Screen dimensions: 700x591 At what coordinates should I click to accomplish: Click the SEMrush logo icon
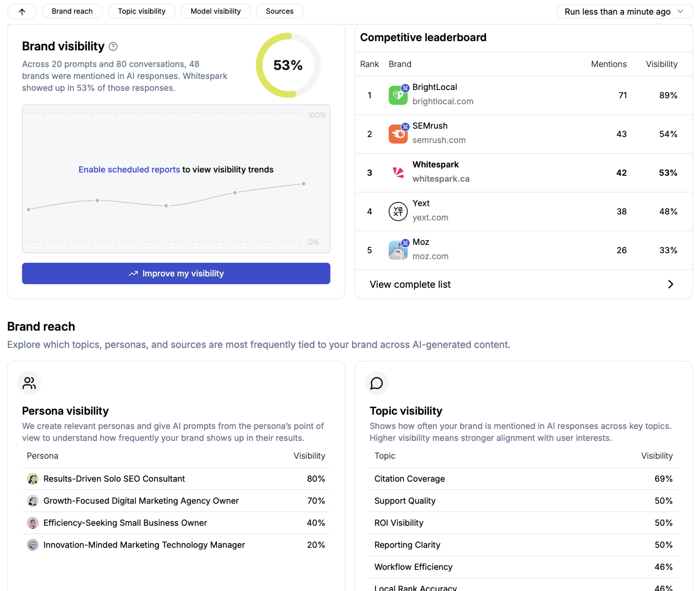point(398,134)
